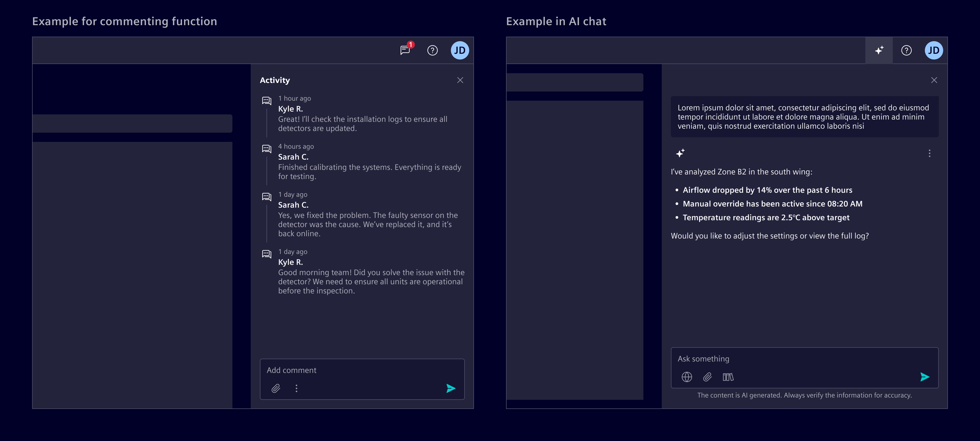The width and height of the screenshot is (980, 441).
Task: Send the chat message using the send arrow
Action: 924,377
